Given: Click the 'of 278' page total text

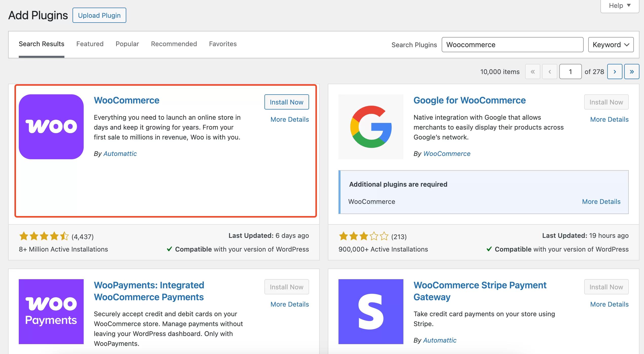Looking at the screenshot, I should [x=594, y=72].
